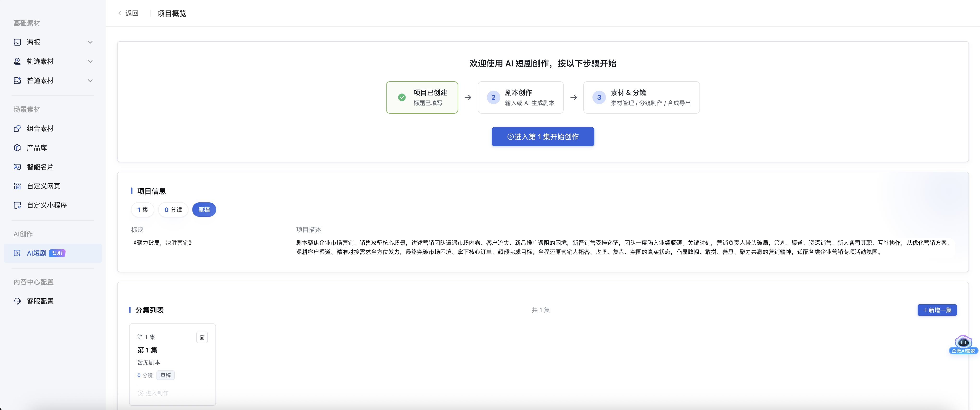
Task: Click the 产品库 cube icon
Action: [x=17, y=148]
